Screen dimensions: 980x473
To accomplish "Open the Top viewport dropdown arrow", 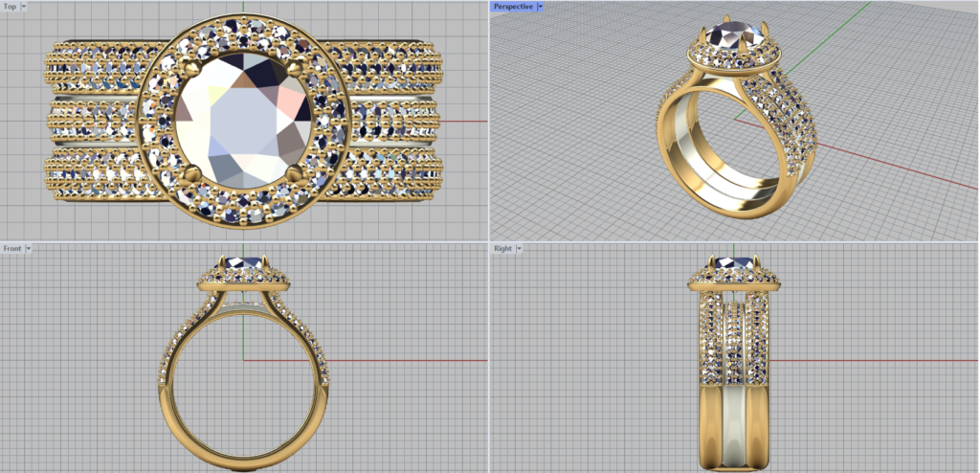I will coord(23,7).
